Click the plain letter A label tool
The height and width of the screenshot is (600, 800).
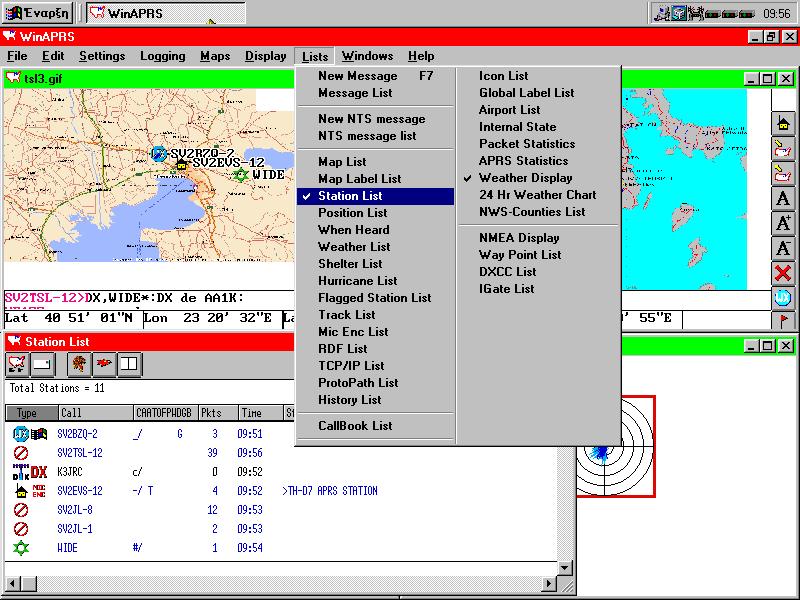783,198
